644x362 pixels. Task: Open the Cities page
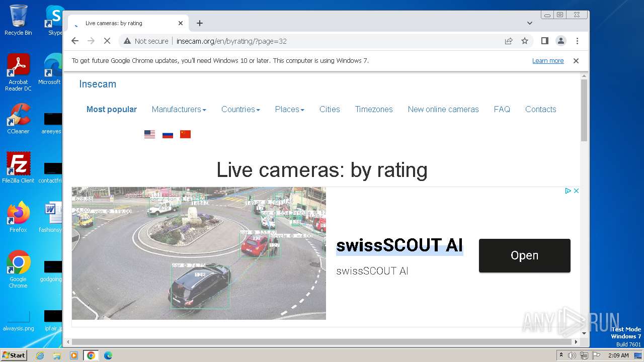tap(330, 109)
